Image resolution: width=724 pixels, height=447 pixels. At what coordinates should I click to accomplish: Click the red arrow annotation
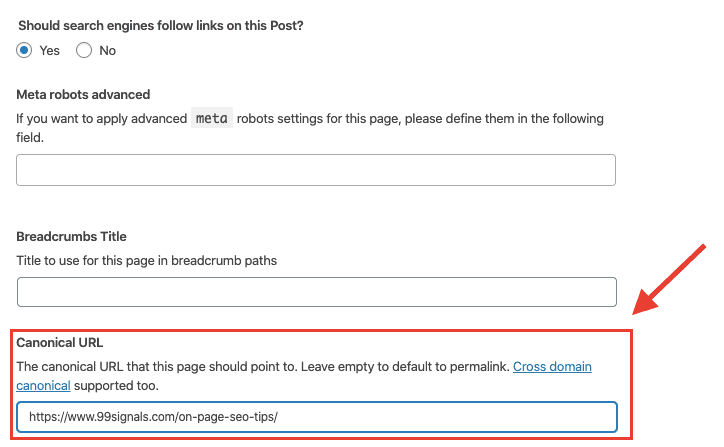[x=669, y=280]
